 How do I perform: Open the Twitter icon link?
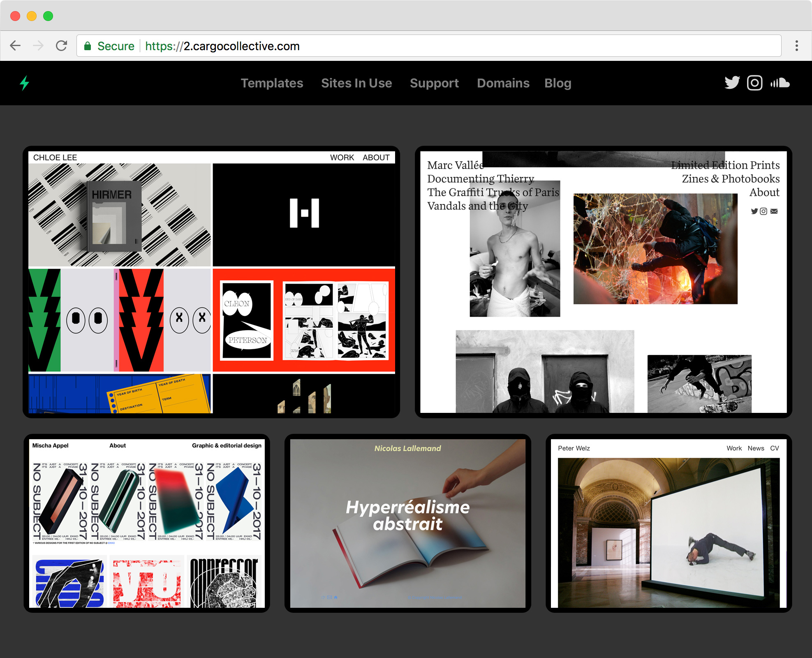click(733, 83)
